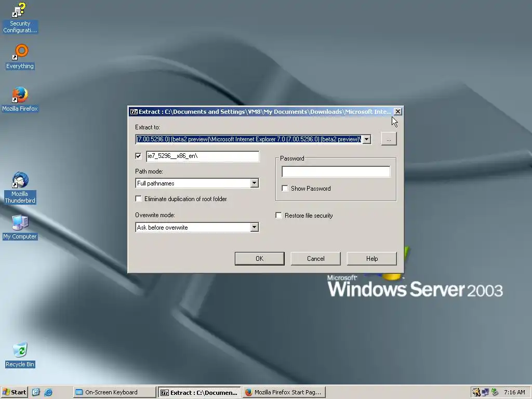Click the Extract to path field
This screenshot has width=532, height=399.
[249, 139]
